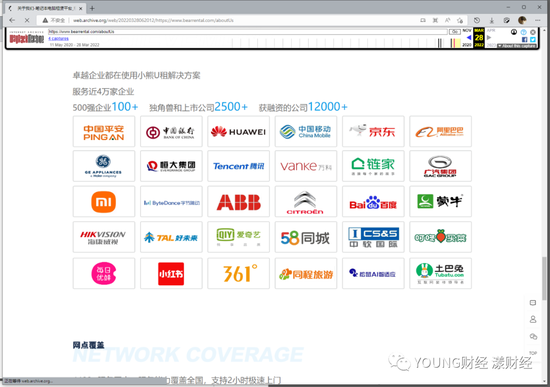Open the Wayback Machine user account icon
The height and width of the screenshot is (387, 550).
pos(514,32)
